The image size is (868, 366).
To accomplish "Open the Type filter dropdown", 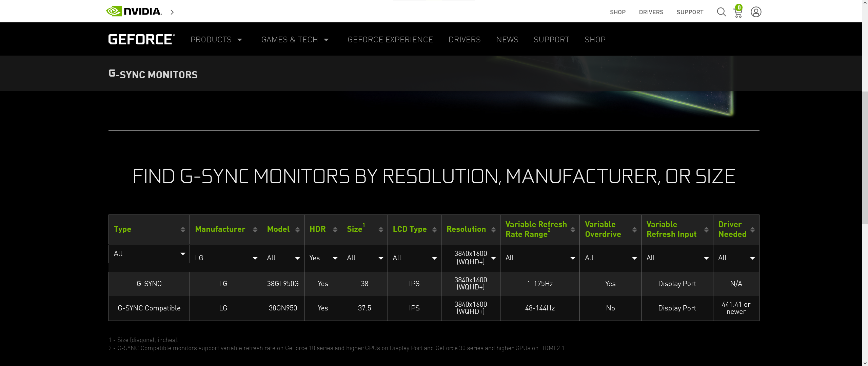I will pyautogui.click(x=149, y=254).
